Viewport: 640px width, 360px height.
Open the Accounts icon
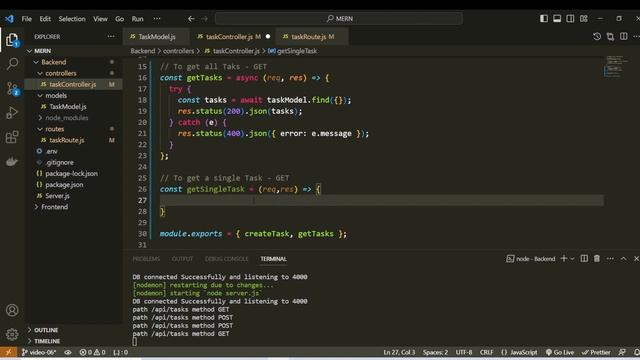pos(12,310)
